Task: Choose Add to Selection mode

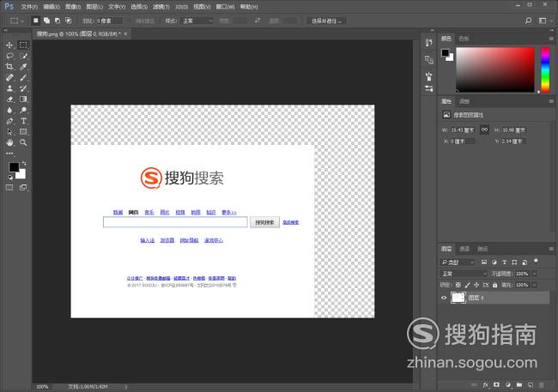Action: coord(46,21)
